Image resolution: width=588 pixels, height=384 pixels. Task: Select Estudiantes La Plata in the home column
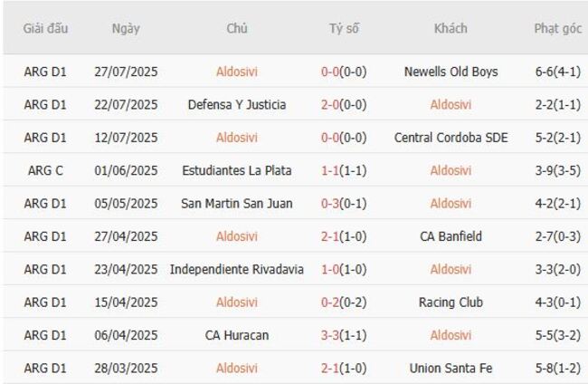point(237,170)
